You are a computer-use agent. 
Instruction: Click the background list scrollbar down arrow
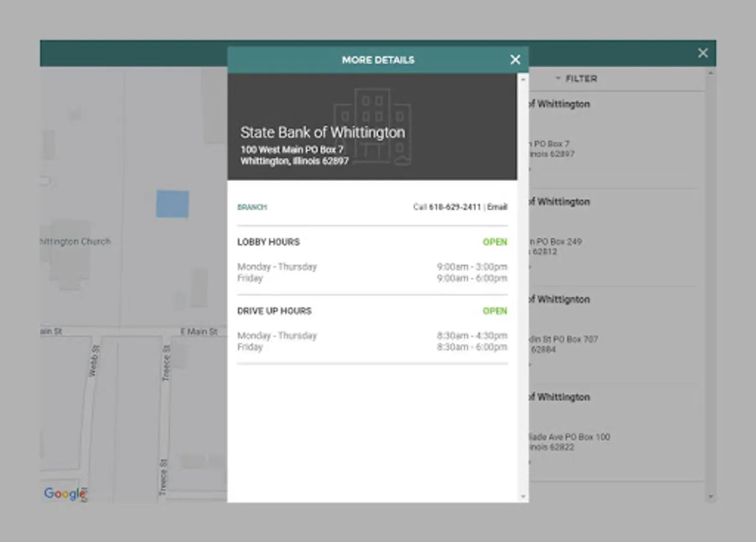tap(711, 497)
